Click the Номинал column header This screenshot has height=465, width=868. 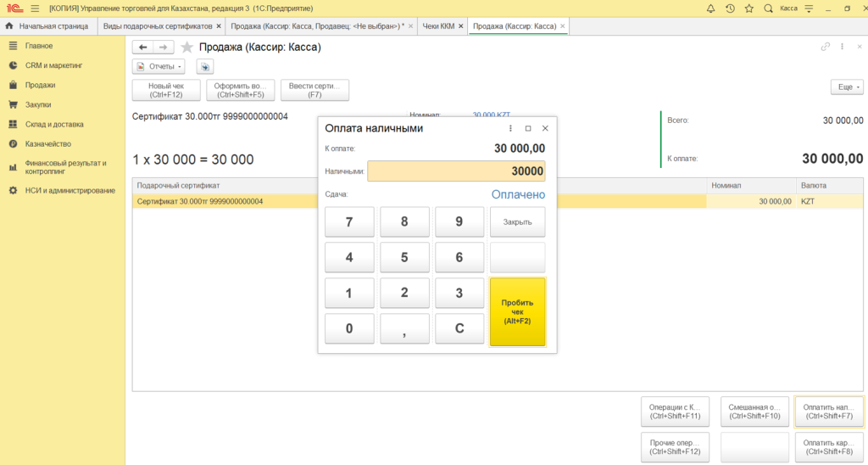[751, 186]
